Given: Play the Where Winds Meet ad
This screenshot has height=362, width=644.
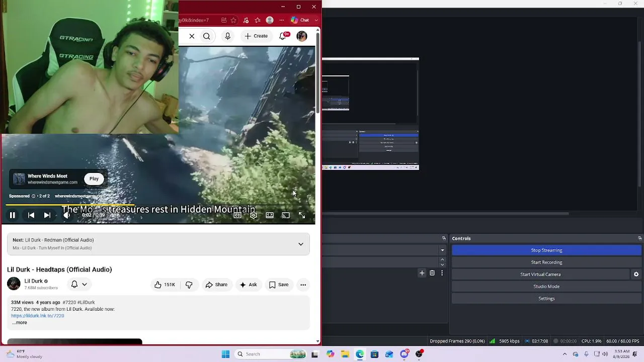Looking at the screenshot, I should 94,179.
